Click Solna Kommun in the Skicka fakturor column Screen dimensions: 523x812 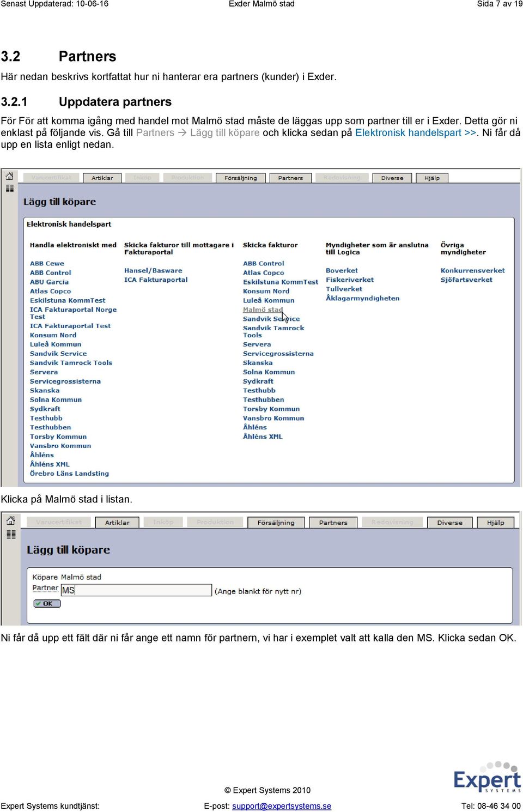(269, 372)
